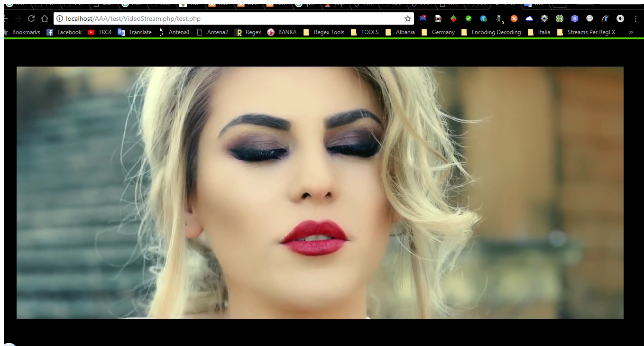Expand the Albania bookmark folder
Screen dimensions: 644x346
tap(400, 32)
